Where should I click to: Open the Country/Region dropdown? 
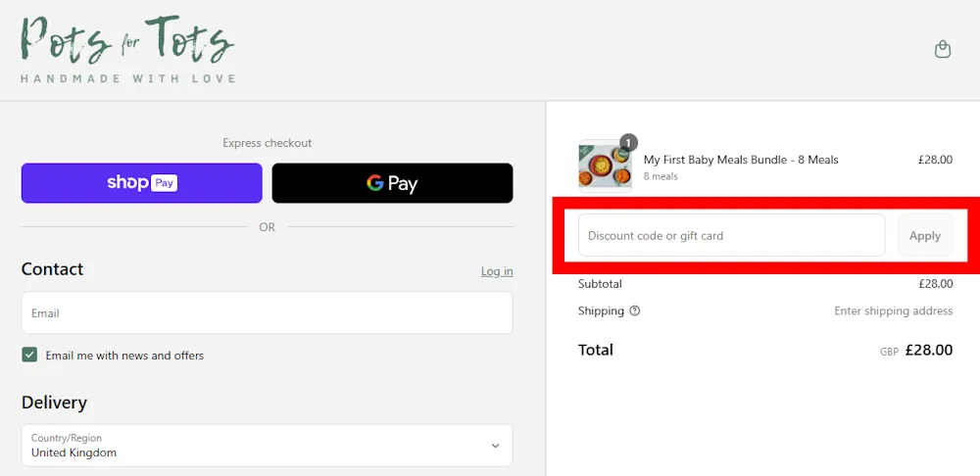(267, 446)
